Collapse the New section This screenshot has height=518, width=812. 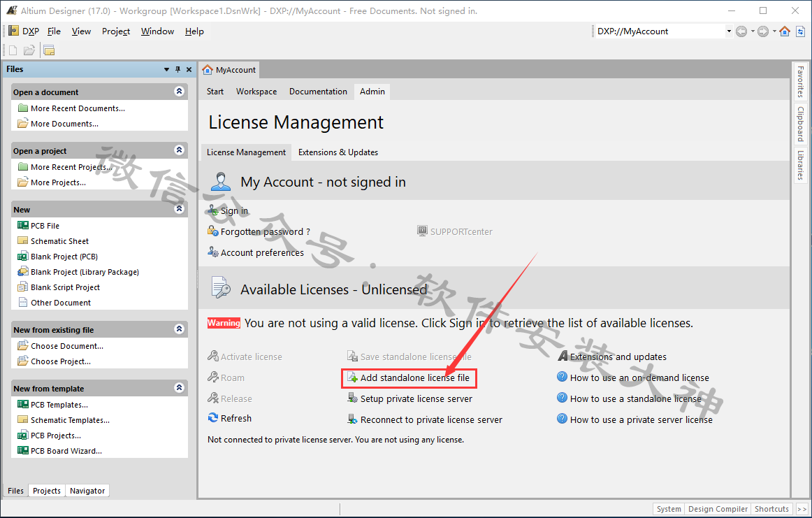(179, 209)
